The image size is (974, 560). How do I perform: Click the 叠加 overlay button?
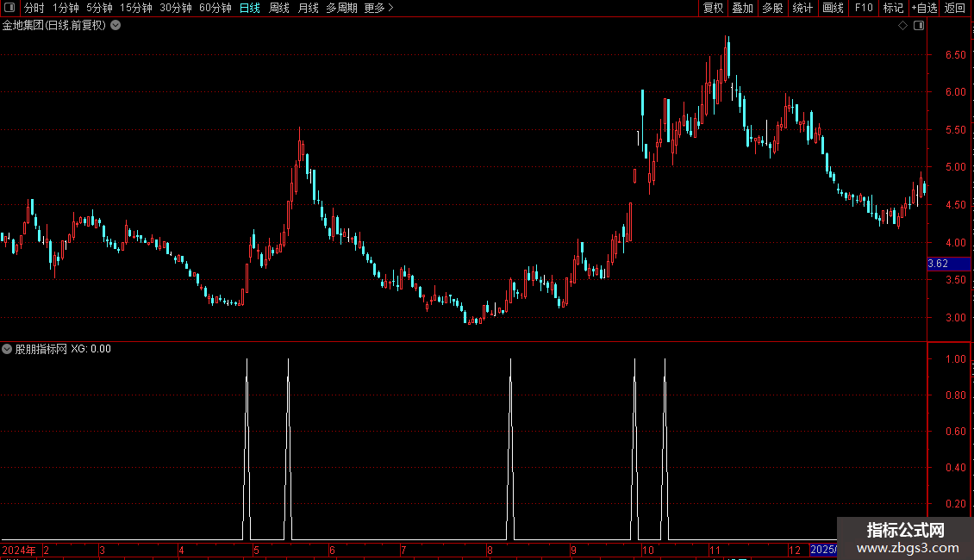pos(742,8)
